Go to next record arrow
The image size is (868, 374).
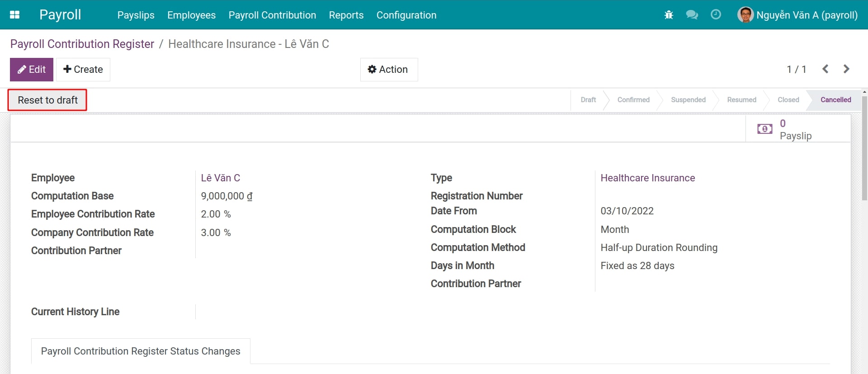(846, 69)
